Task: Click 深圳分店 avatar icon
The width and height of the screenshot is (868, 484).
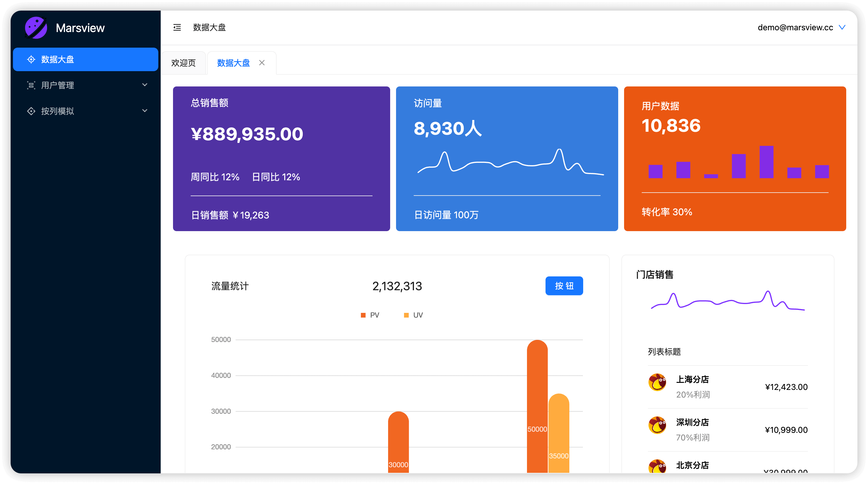Action: click(657, 425)
